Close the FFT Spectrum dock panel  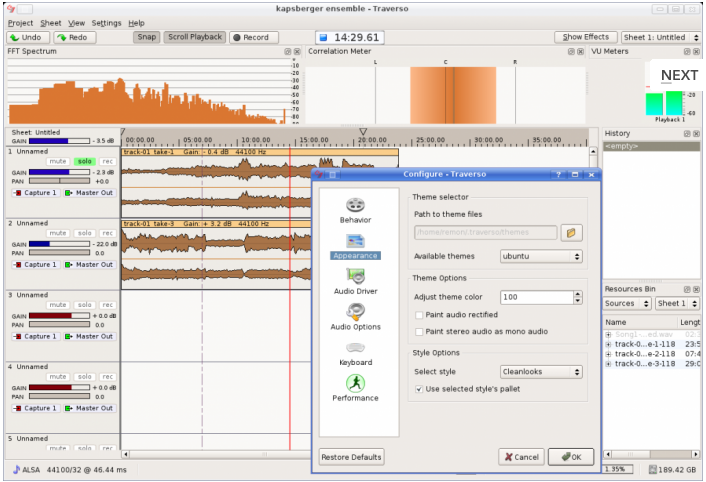pyautogui.click(x=297, y=52)
